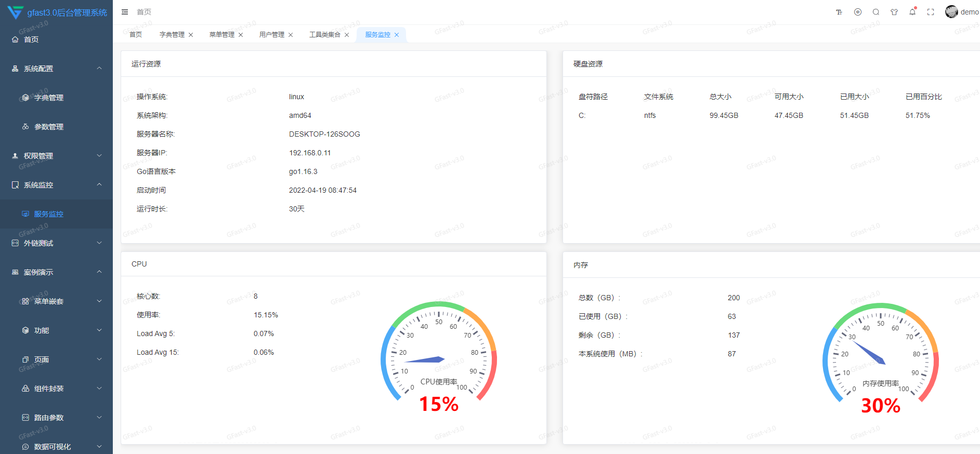Click the 权限管理 user icon

pyautogui.click(x=15, y=156)
